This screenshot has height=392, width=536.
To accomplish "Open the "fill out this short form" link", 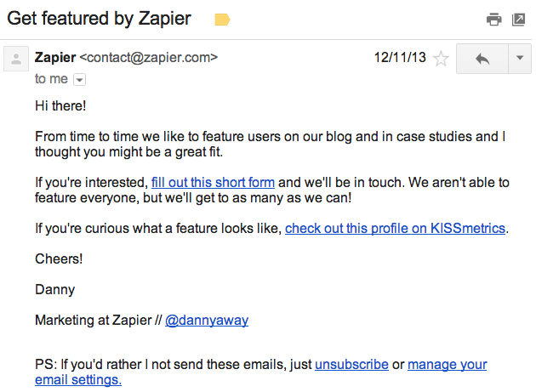I will (x=214, y=182).
